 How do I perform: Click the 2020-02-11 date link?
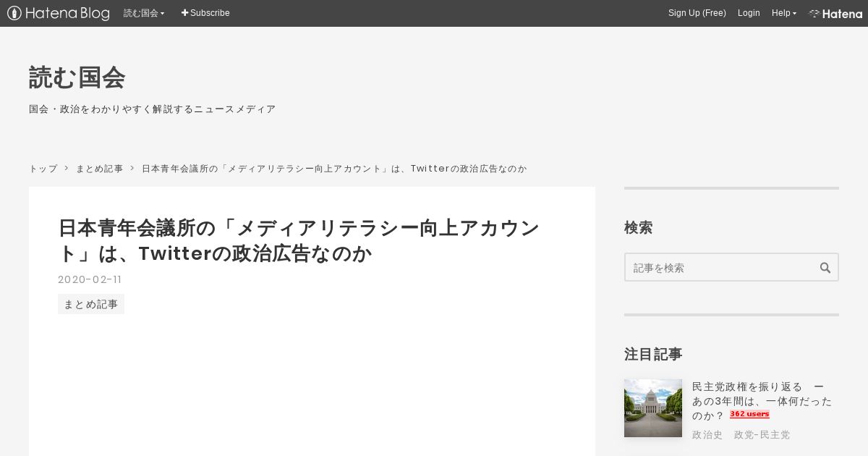click(x=90, y=279)
